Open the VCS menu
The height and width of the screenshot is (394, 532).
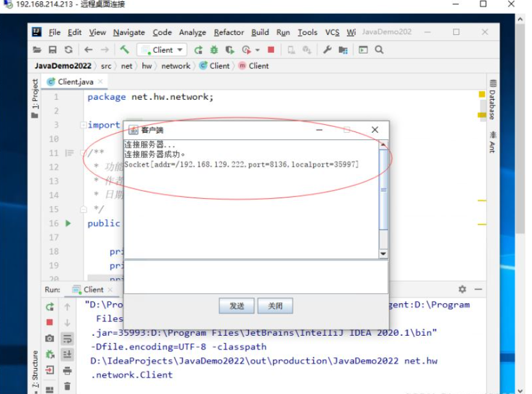(332, 32)
